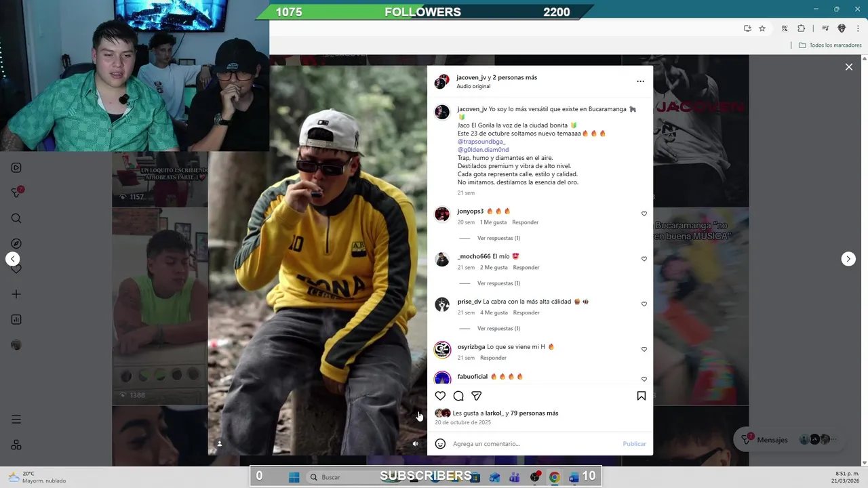868x488 pixels.
Task: Open the @trapsoundbga_ mention
Action: [x=481, y=142]
